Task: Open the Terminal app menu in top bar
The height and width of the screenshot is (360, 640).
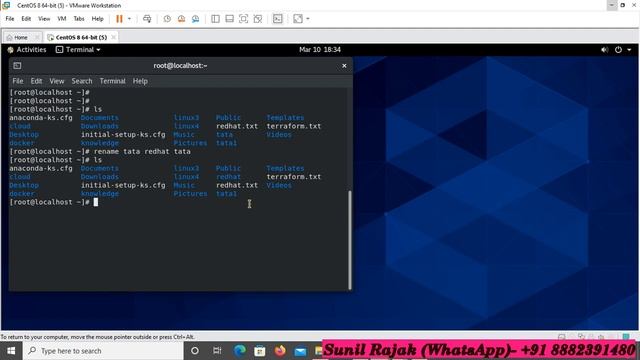Action: point(78,49)
